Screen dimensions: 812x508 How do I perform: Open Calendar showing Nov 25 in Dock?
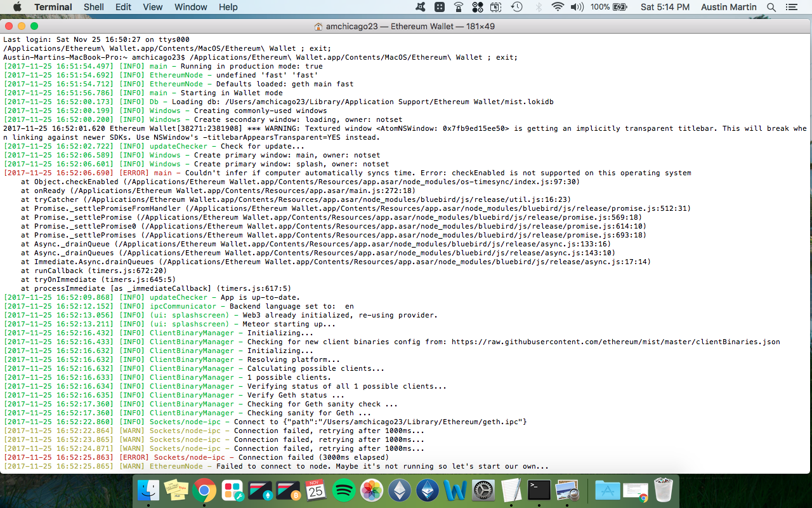[x=316, y=490]
